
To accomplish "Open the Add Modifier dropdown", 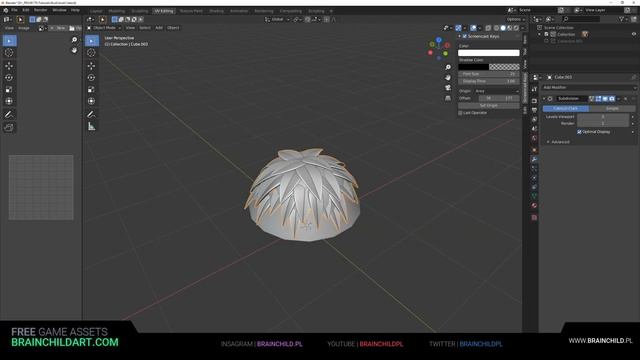I will click(x=589, y=87).
